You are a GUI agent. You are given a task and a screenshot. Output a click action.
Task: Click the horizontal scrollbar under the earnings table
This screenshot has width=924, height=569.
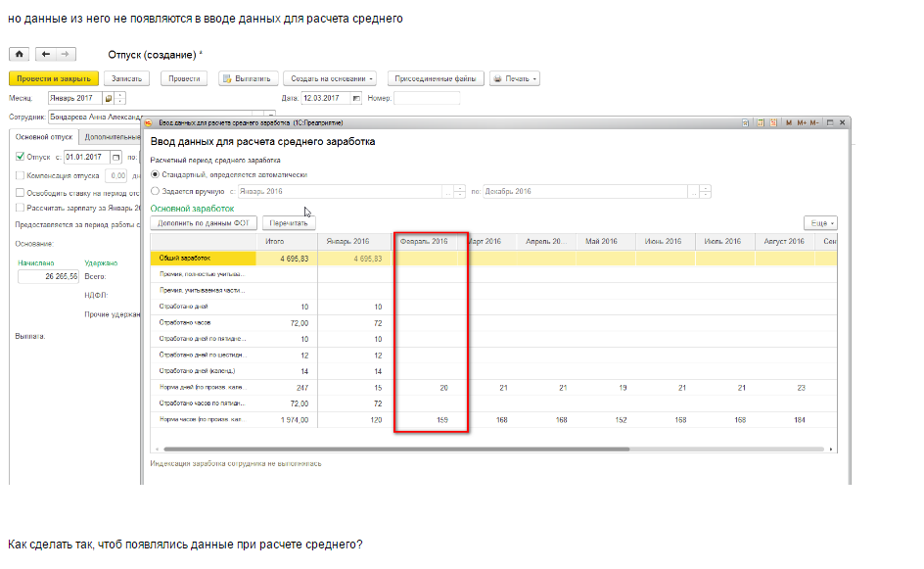(x=392, y=450)
